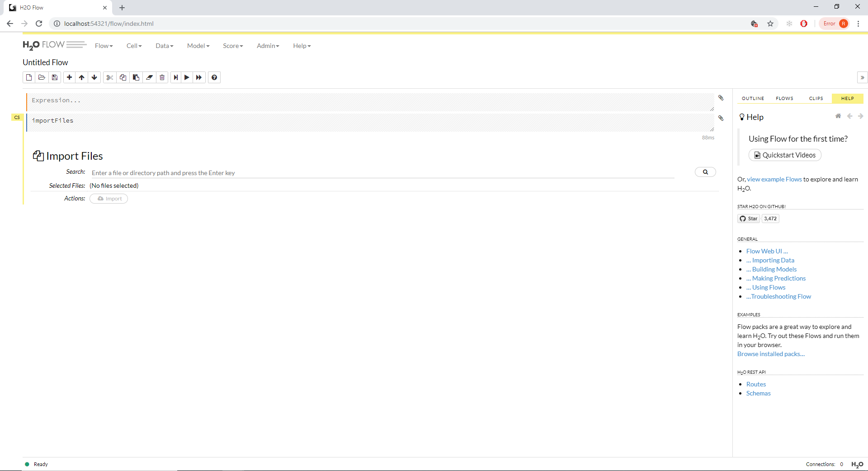Open the Routes REST API link
The height and width of the screenshot is (471, 868).
click(x=756, y=384)
